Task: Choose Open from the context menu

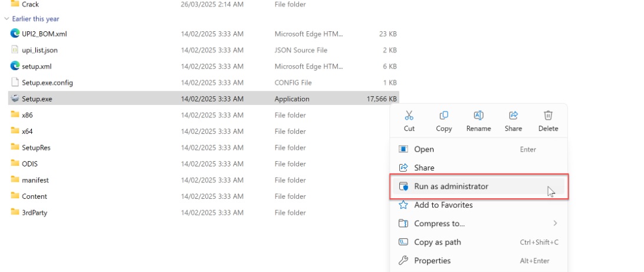Action: click(x=424, y=150)
